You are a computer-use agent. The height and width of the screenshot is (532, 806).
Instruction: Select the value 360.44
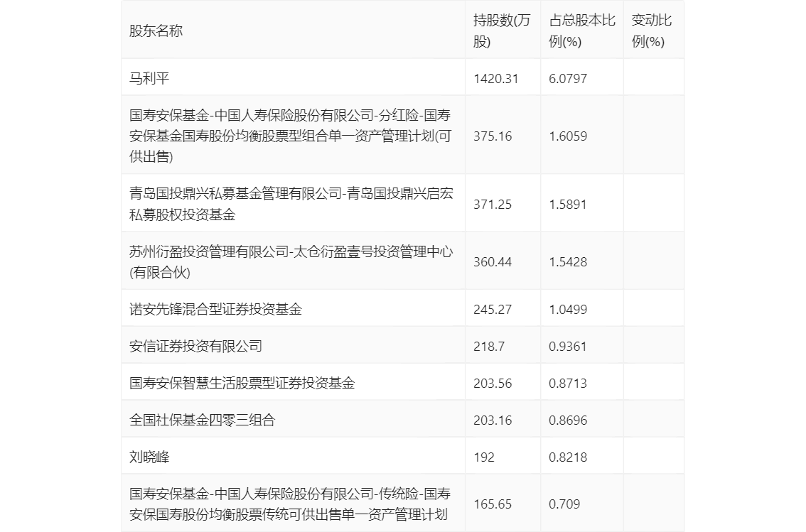493,262
